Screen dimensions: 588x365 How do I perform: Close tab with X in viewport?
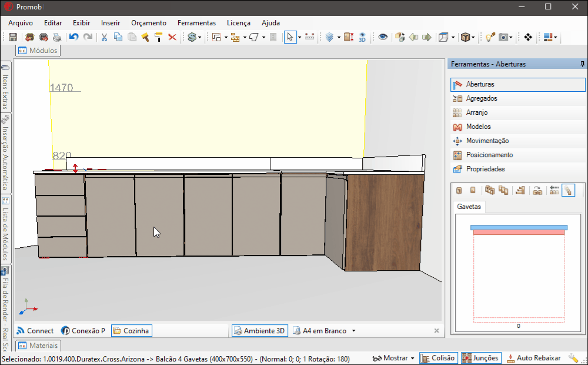coord(436,331)
